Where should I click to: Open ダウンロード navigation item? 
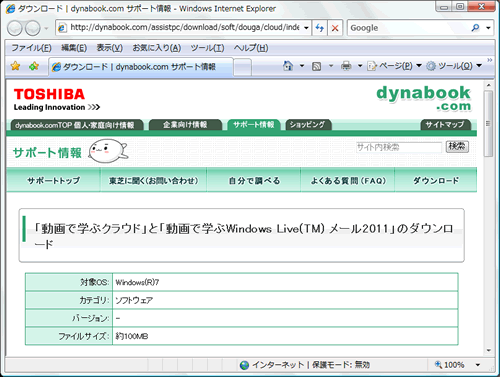[436, 180]
